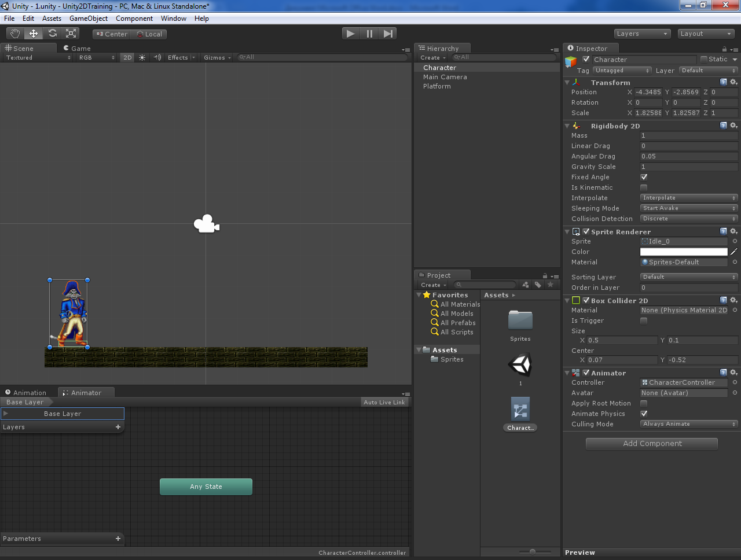The width and height of the screenshot is (741, 560).
Task: Select the unity scene asset named 1
Action: point(520,365)
